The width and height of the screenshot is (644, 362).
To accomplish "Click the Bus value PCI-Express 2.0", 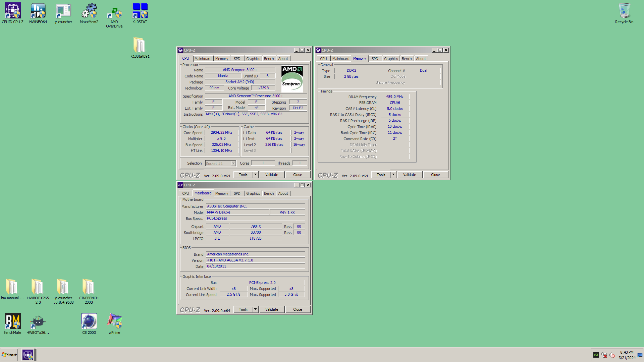I will [x=262, y=283].
